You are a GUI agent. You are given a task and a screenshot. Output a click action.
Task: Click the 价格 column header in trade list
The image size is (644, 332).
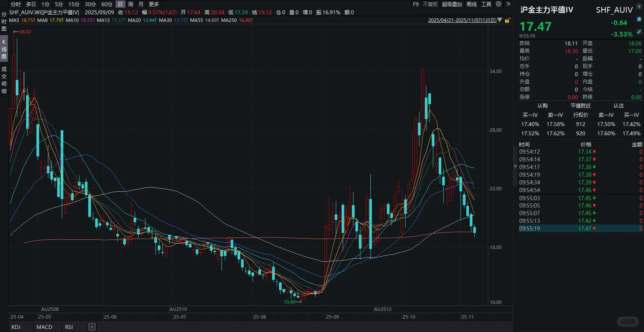tap(586, 144)
